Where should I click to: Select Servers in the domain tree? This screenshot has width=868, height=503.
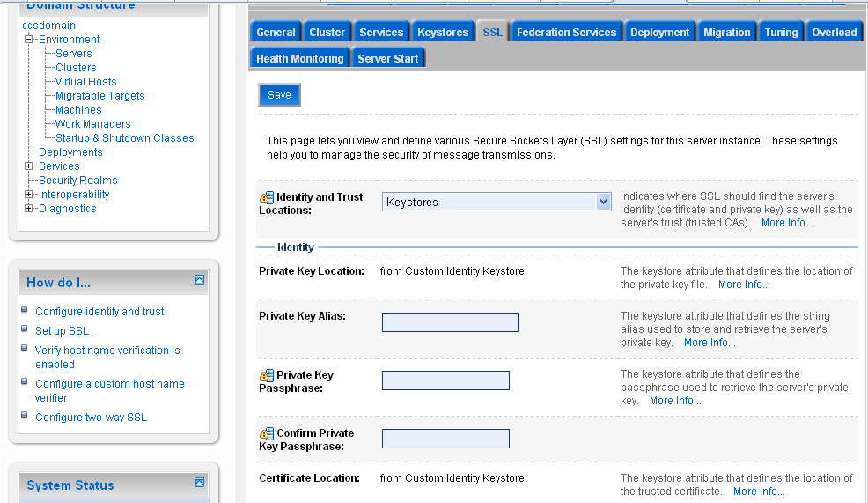coord(73,54)
